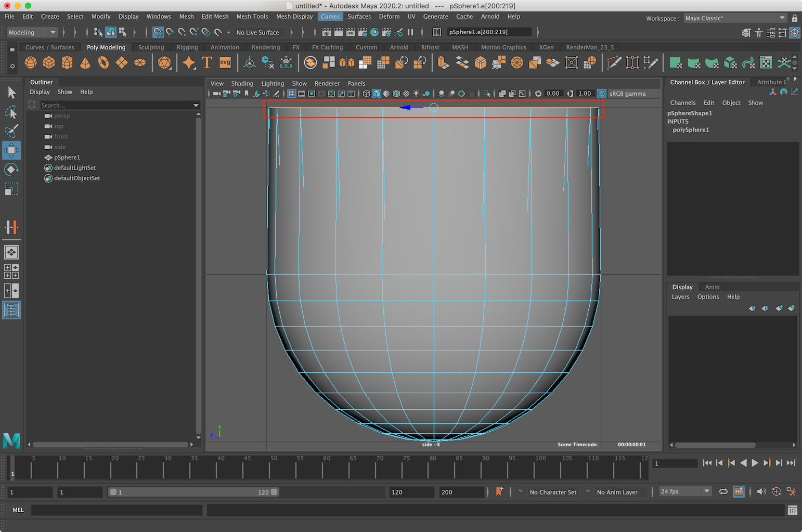802x532 pixels.
Task: Jump to the end of the timeline playback
Action: pyautogui.click(x=791, y=463)
